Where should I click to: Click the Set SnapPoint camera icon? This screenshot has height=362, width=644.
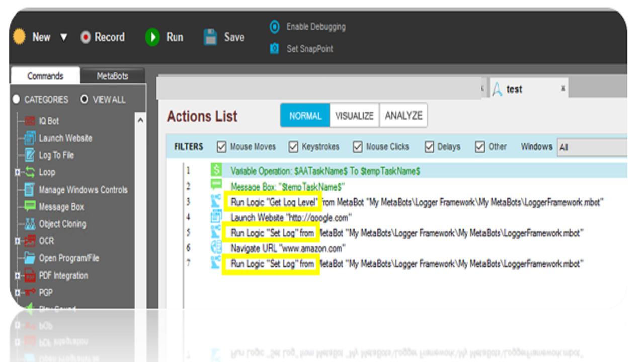pos(274,49)
